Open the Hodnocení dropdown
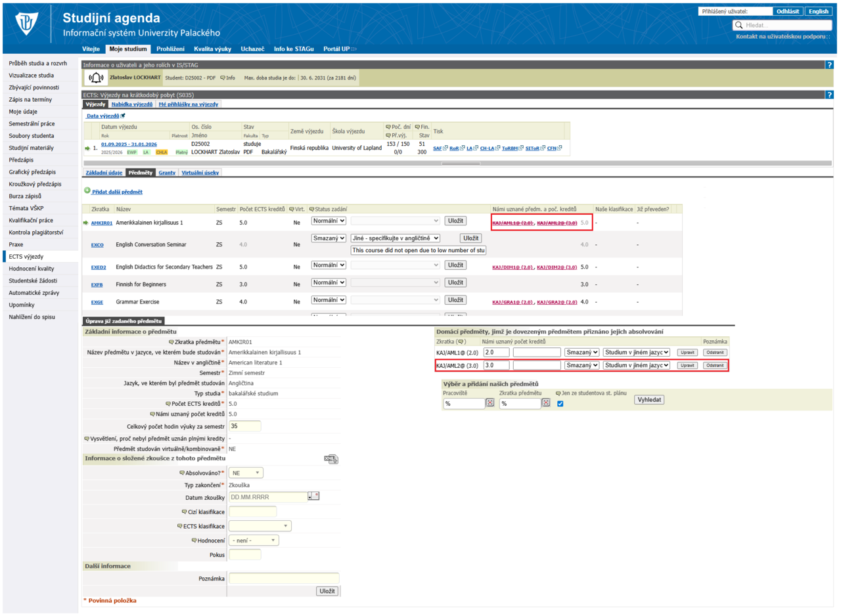Screen dimensions: 841x616 coord(254,540)
